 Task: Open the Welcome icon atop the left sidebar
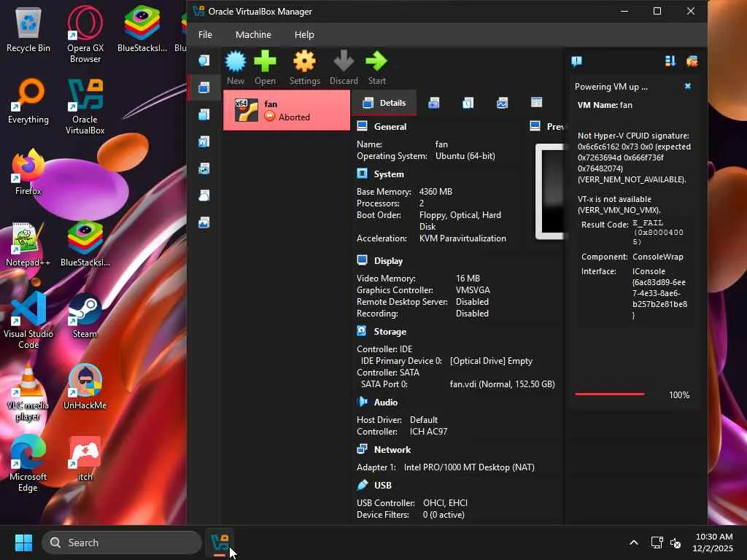(204, 61)
